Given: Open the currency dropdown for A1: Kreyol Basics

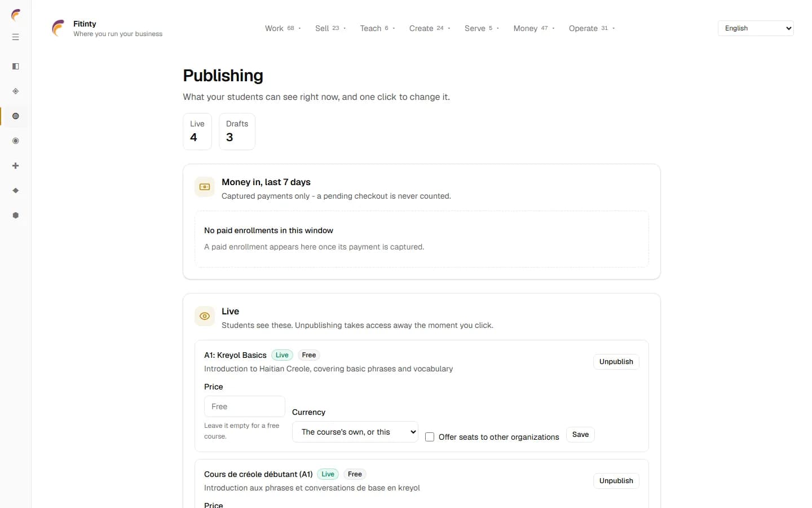Looking at the screenshot, I should tap(355, 432).
